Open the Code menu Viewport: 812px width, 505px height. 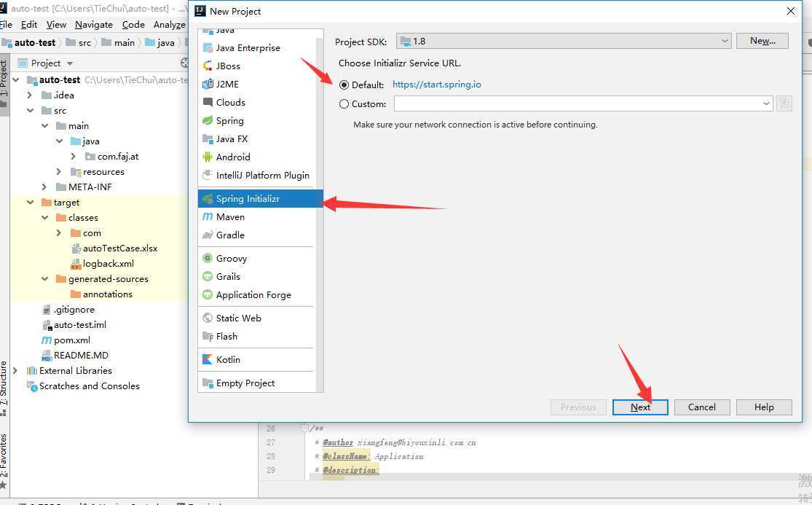click(133, 24)
